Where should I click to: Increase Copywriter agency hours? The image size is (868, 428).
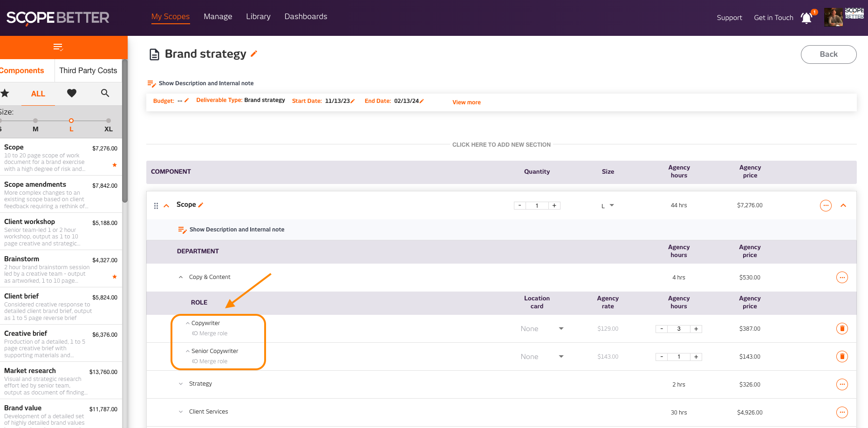pyautogui.click(x=696, y=329)
